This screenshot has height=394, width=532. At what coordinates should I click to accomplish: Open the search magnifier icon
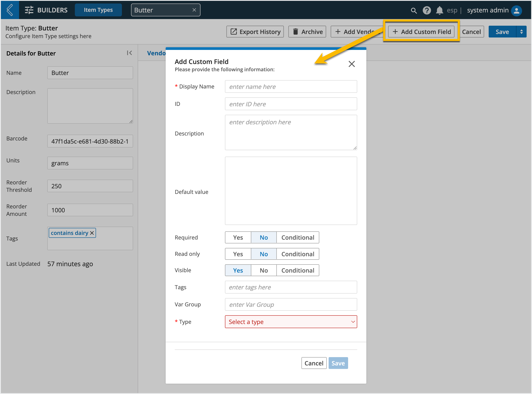[414, 11]
